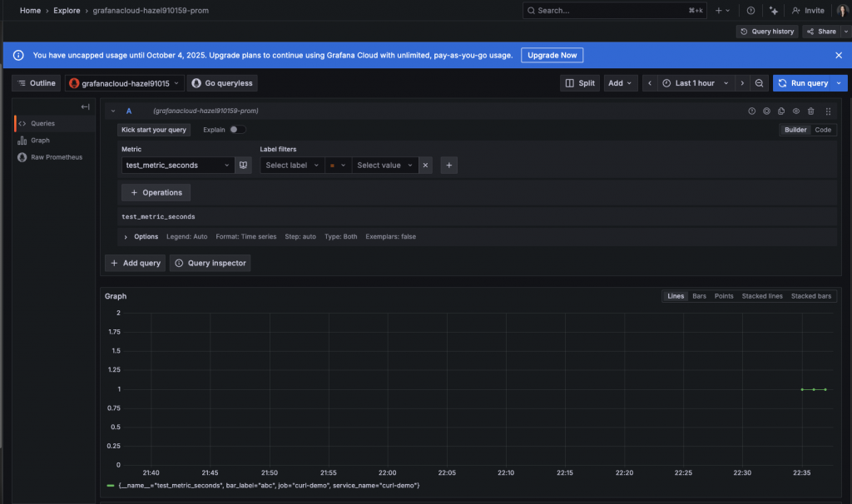Viewport: 852px width, 504px height.
Task: Open Query history
Action: click(x=767, y=32)
